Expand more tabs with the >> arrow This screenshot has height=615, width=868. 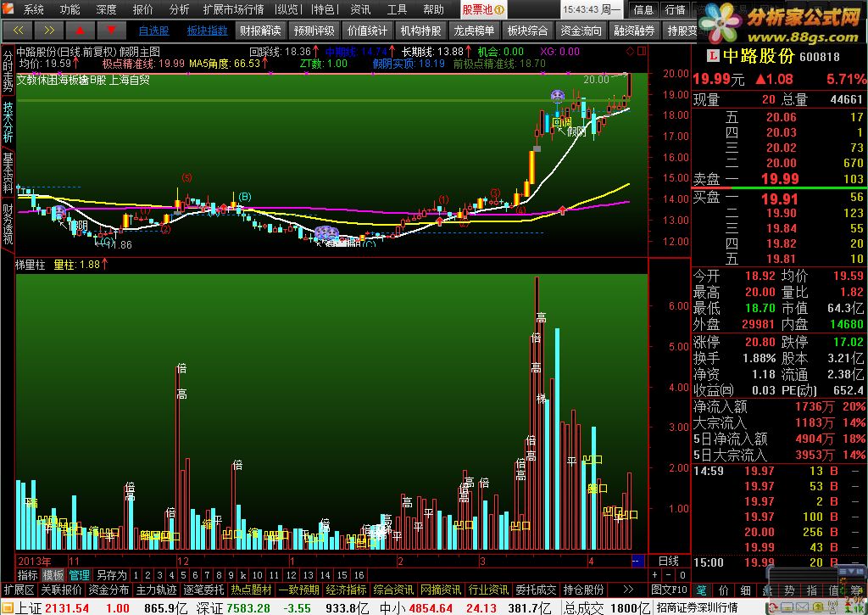pyautogui.click(x=628, y=590)
